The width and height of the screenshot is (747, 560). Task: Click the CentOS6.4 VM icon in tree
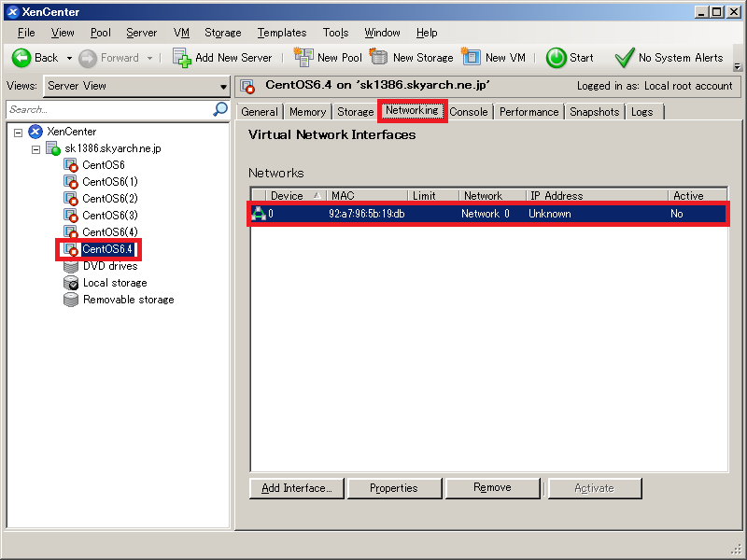coord(71,249)
